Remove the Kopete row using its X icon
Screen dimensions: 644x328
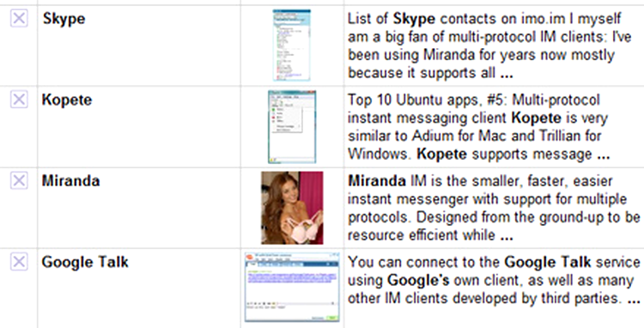(x=19, y=100)
